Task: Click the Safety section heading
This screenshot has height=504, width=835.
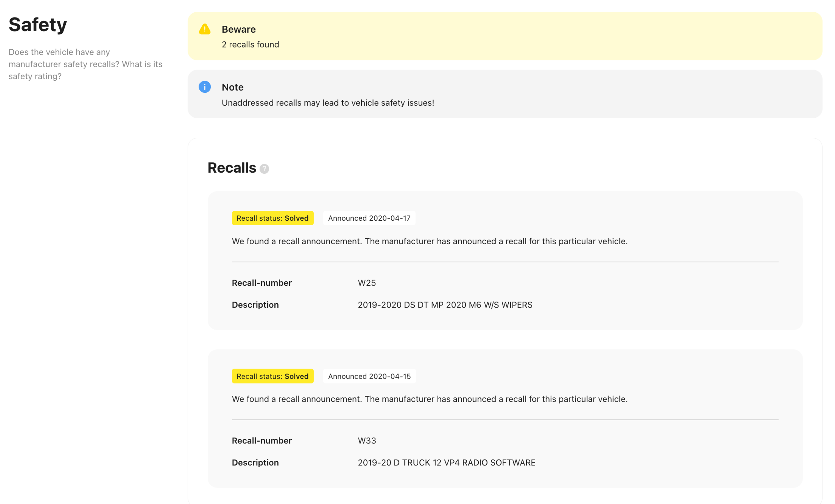Action: click(38, 25)
